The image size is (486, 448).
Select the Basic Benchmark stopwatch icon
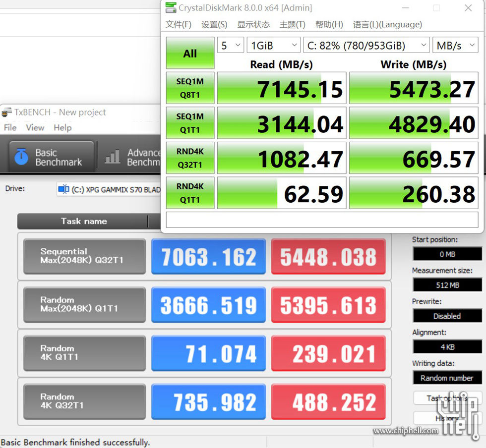tap(21, 156)
